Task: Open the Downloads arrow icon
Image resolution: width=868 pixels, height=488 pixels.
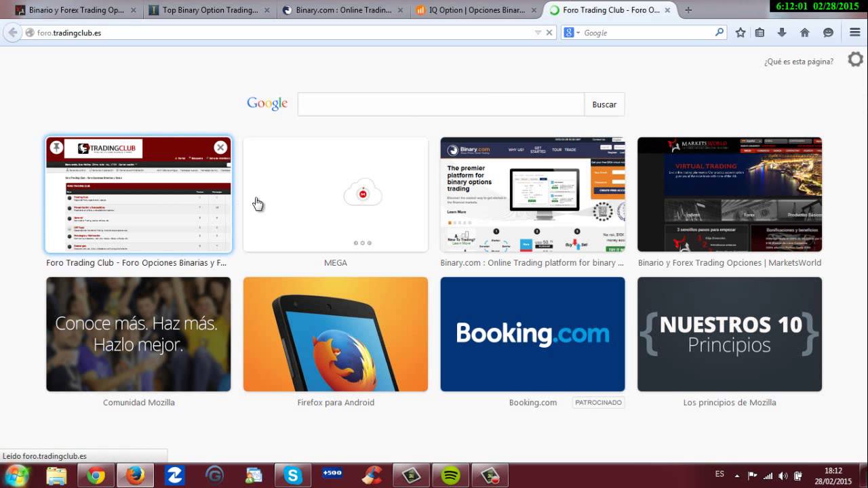Action: tap(782, 33)
